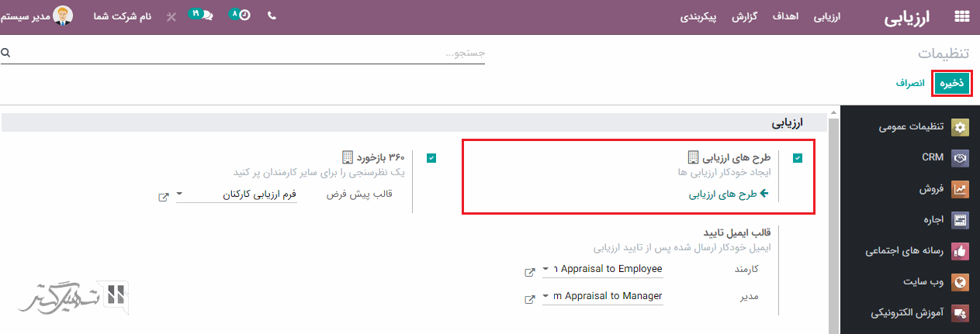
Task: Click the search magnifier icon
Action: [5, 53]
